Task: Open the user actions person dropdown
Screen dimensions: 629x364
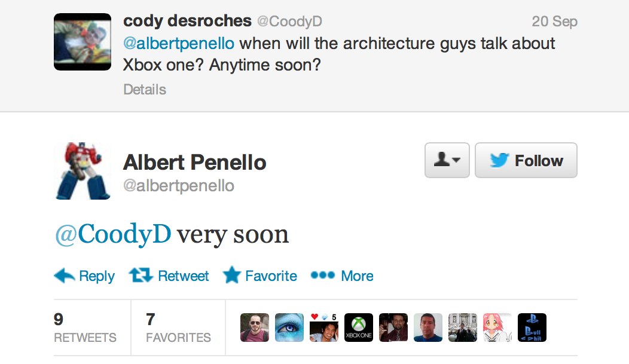Action: [x=447, y=160]
